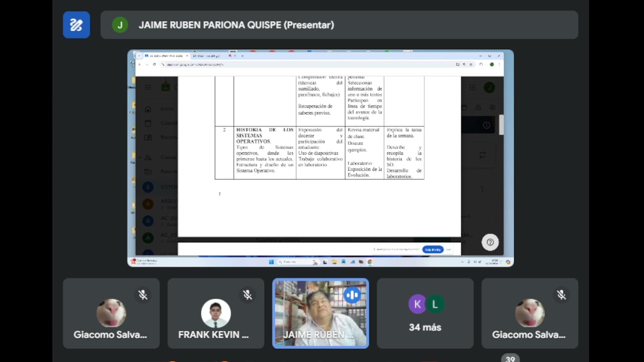This screenshot has height=362, width=644.
Task: Click the blue audio activity icon on Jaime's tile
Action: point(352,295)
